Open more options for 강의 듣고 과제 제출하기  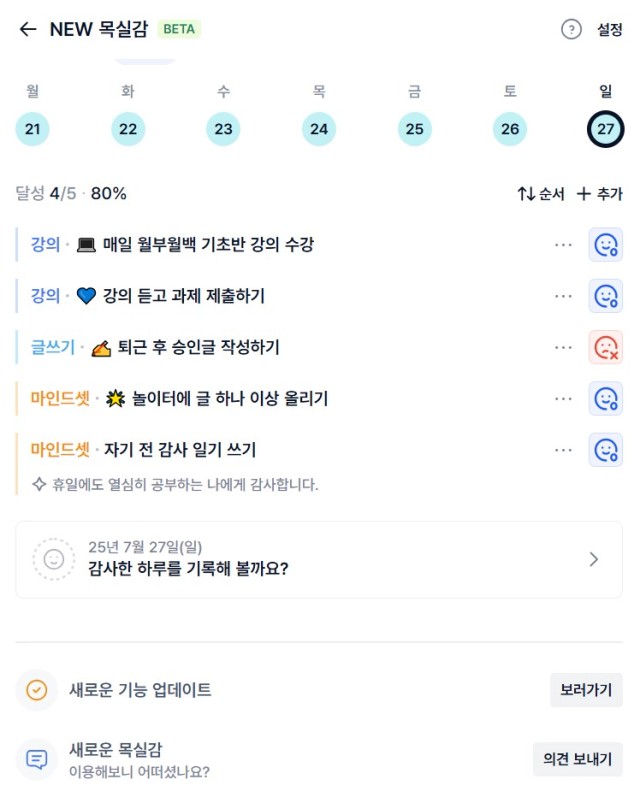pyautogui.click(x=563, y=296)
